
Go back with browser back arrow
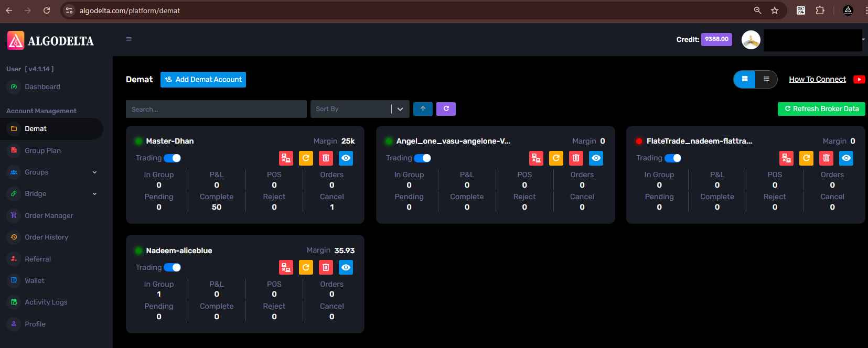[9, 10]
